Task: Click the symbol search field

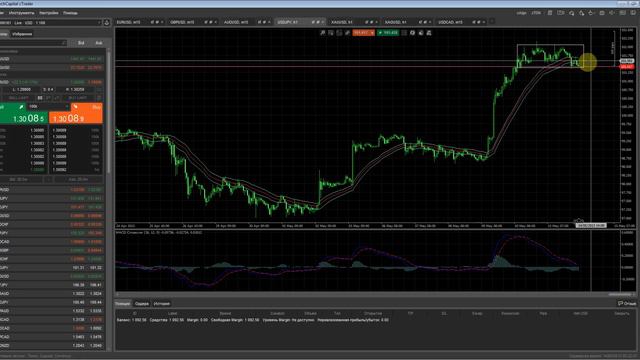Action: tap(33, 43)
